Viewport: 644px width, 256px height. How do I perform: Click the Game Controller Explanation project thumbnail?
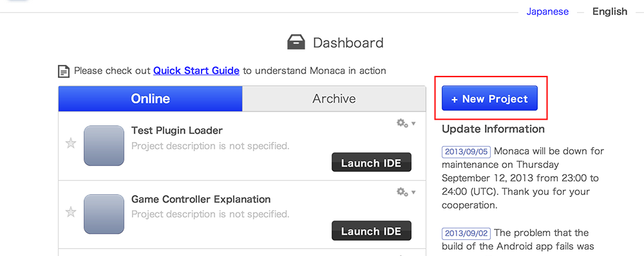104,214
